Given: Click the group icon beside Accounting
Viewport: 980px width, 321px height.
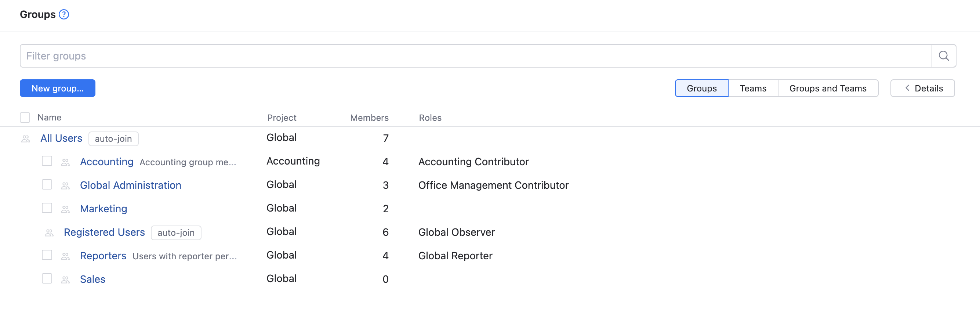Looking at the screenshot, I should coord(65,162).
